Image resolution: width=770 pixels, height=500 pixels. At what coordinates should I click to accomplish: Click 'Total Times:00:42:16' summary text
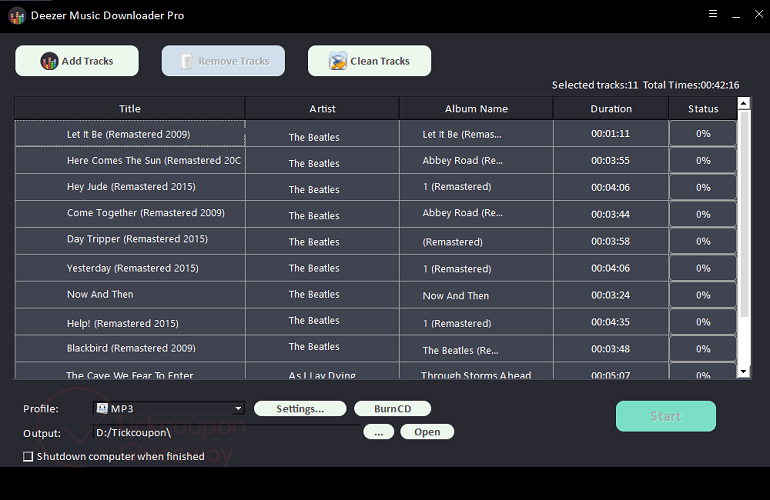(691, 85)
